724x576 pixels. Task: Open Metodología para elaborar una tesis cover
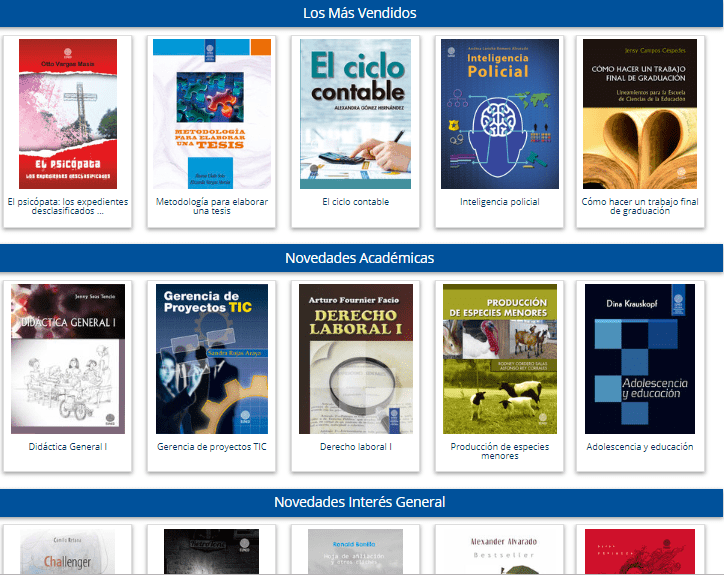[x=212, y=114]
